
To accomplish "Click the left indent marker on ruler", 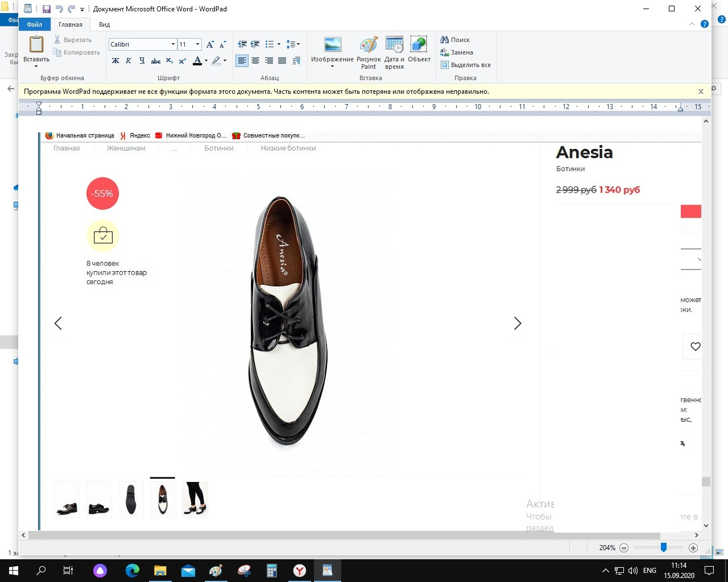I will click(39, 108).
